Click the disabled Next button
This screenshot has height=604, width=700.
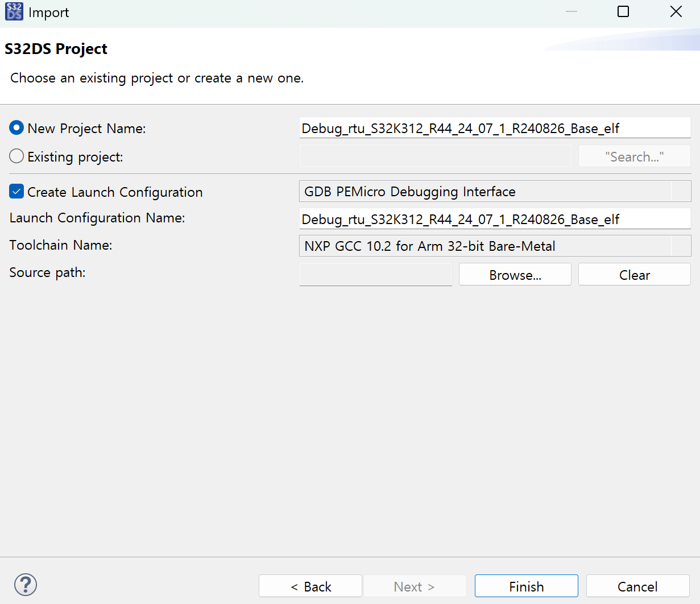[415, 586]
